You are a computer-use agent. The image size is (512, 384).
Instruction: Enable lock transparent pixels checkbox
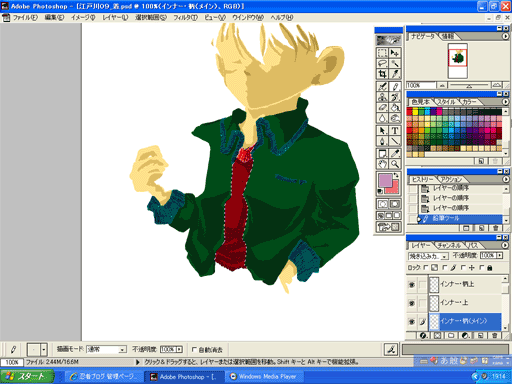click(x=426, y=267)
